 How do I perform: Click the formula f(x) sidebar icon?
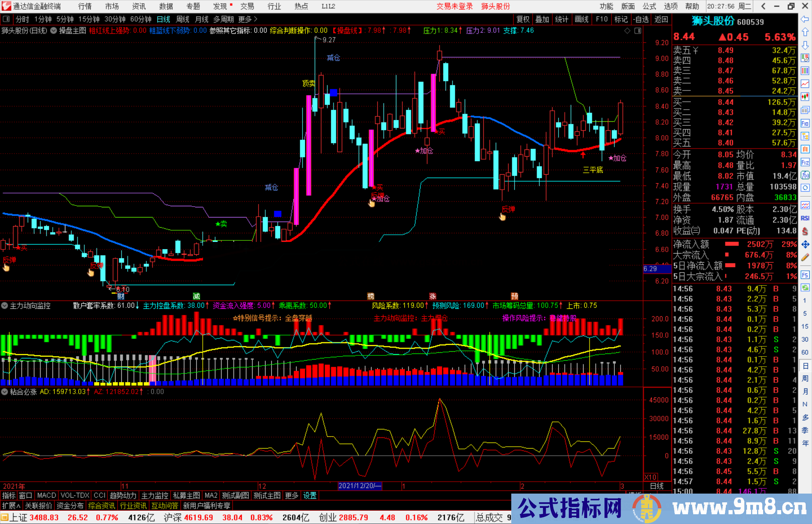[805, 175]
